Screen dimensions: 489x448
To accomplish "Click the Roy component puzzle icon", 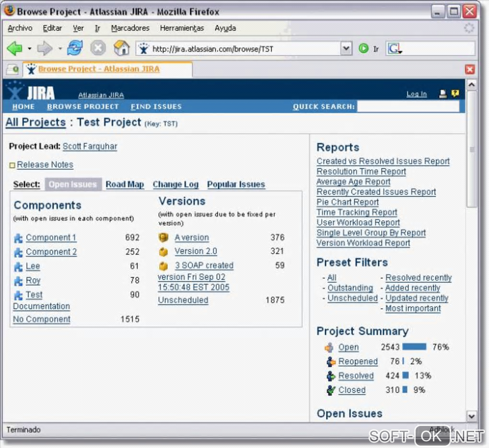I will (x=18, y=281).
